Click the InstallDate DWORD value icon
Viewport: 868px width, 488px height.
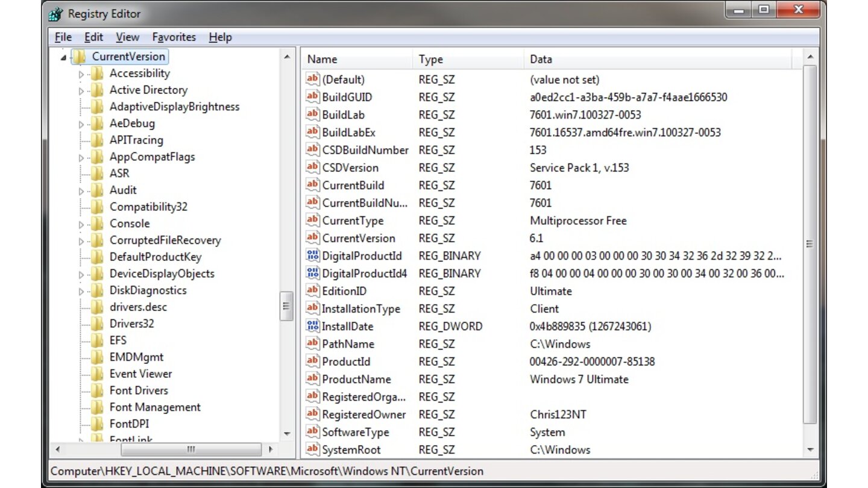click(x=312, y=326)
